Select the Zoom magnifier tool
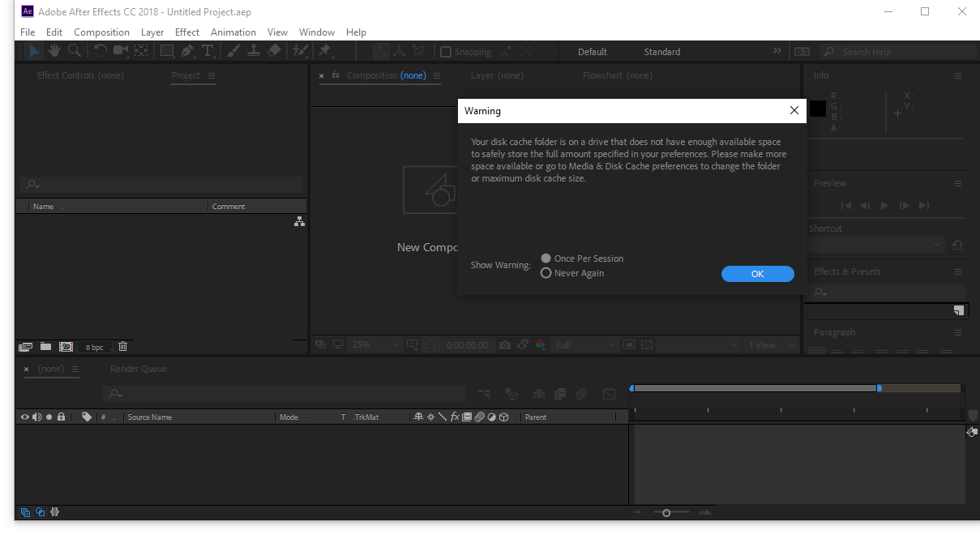Viewport: 980px width, 534px height. 75,51
